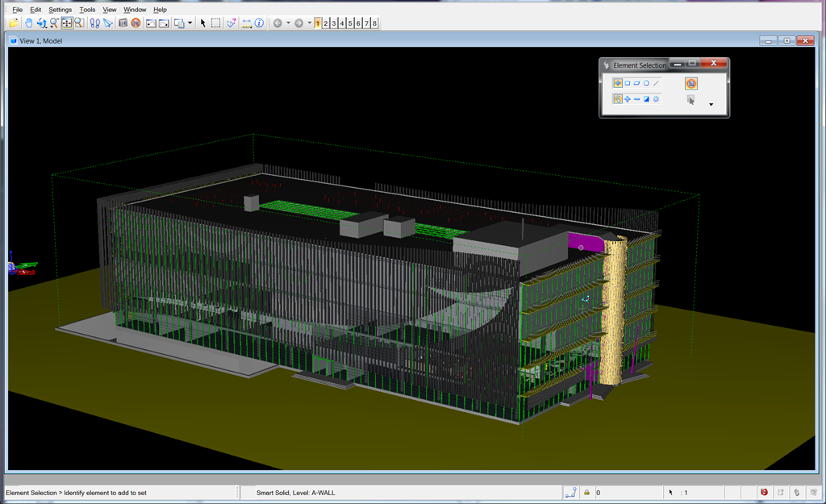Open the View Next dropdown arrow
826x504 pixels.
click(309, 23)
